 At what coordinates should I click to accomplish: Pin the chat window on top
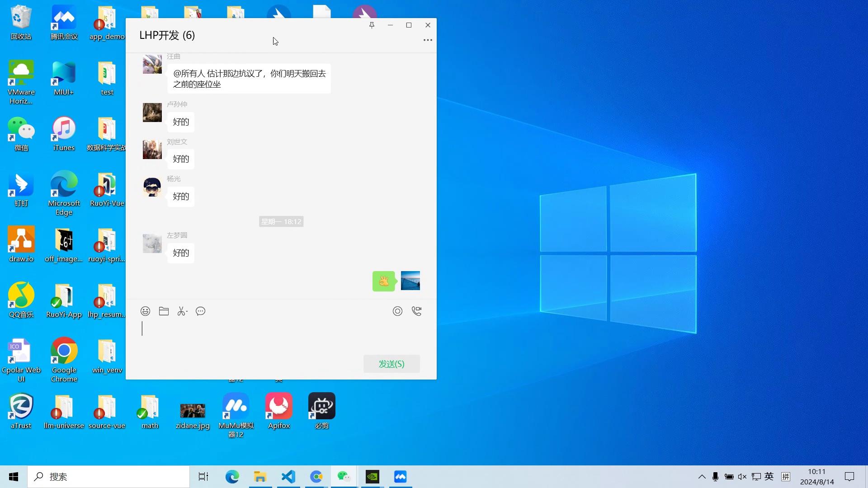point(372,25)
